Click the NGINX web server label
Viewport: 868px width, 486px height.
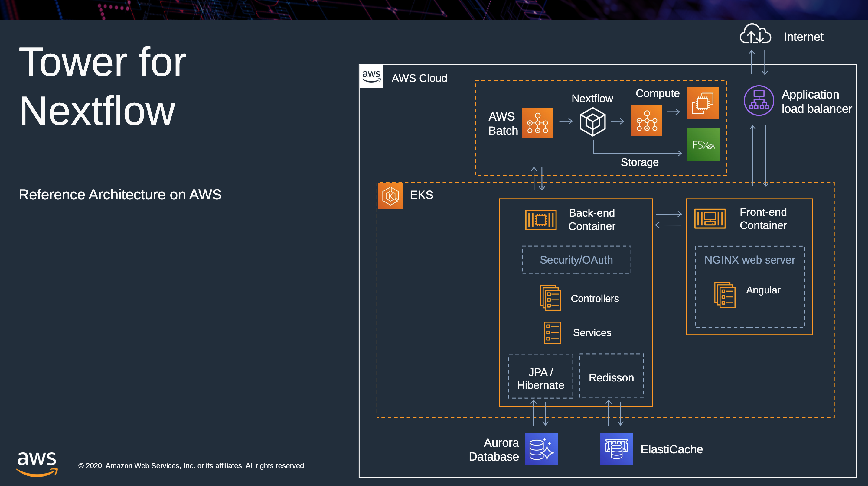749,260
